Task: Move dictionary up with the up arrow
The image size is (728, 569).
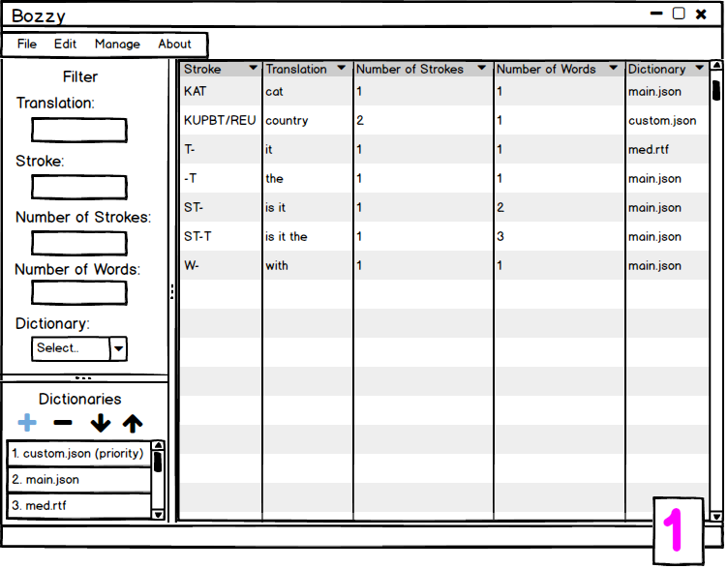Action: tap(133, 423)
